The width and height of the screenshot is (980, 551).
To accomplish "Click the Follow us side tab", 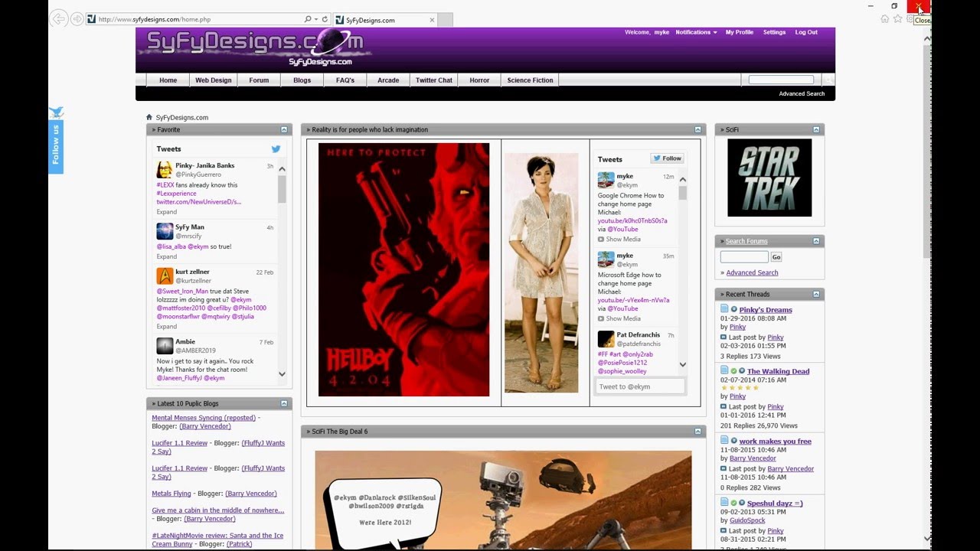I will tap(56, 145).
